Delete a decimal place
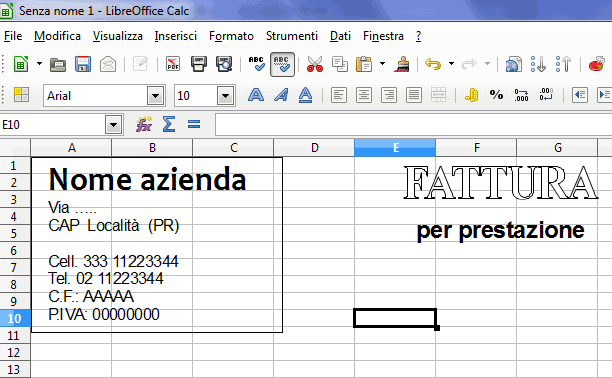Screen dimensions: 612x378 (x=546, y=95)
